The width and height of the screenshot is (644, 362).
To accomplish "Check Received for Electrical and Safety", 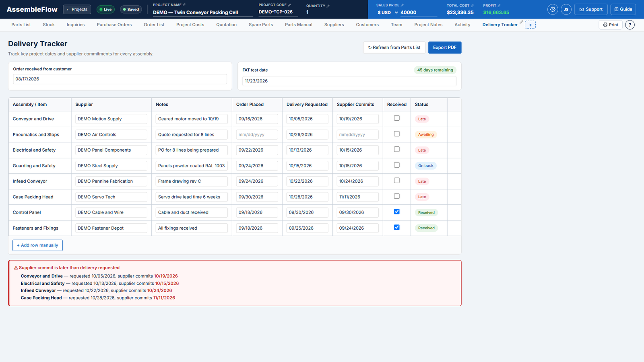I will click(397, 149).
